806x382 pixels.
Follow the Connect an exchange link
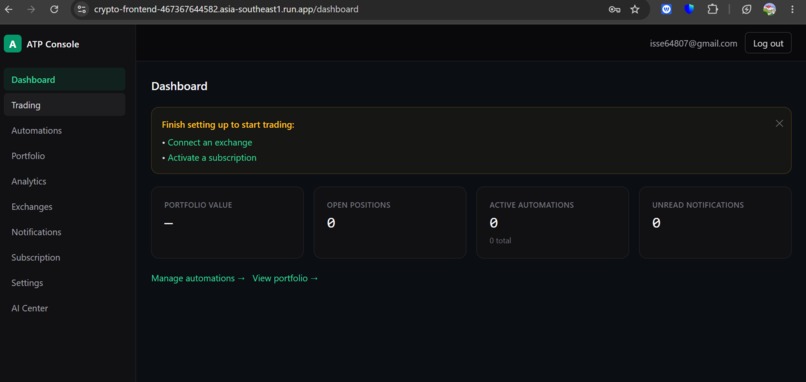210,142
